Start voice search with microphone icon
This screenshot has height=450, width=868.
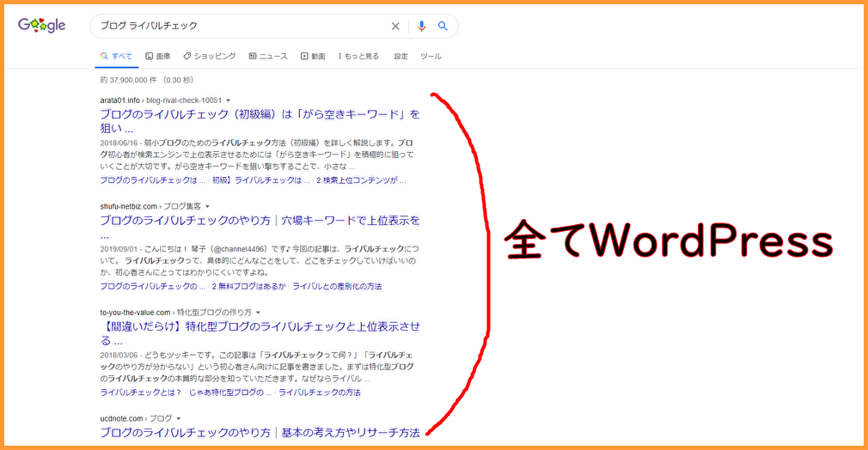pyautogui.click(x=421, y=26)
